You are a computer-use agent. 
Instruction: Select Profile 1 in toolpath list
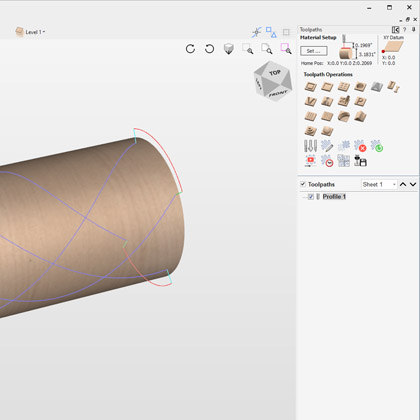[334, 197]
